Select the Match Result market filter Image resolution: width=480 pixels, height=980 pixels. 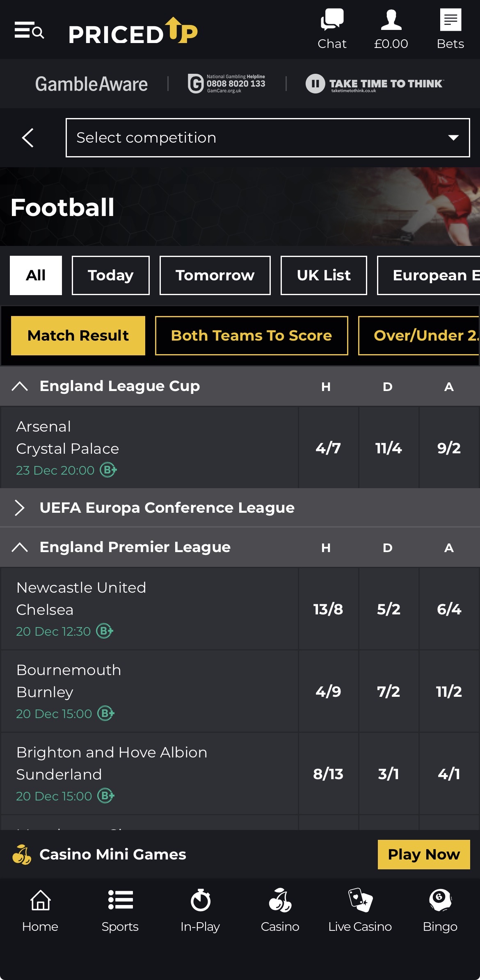point(78,335)
